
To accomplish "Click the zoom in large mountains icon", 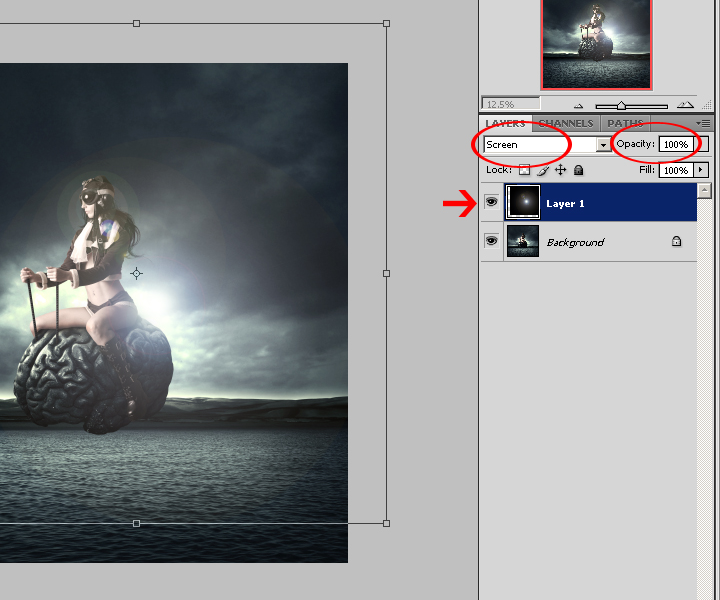I will pyautogui.click(x=686, y=104).
